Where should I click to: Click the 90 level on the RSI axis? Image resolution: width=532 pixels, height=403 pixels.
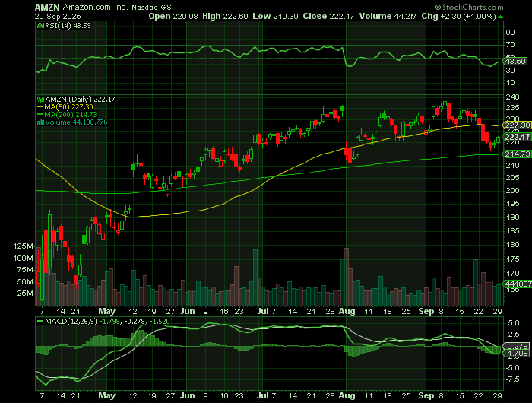click(510, 33)
